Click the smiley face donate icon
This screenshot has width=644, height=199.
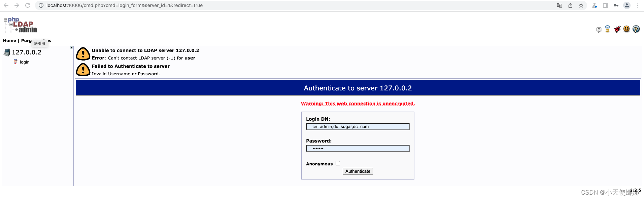pos(626,29)
